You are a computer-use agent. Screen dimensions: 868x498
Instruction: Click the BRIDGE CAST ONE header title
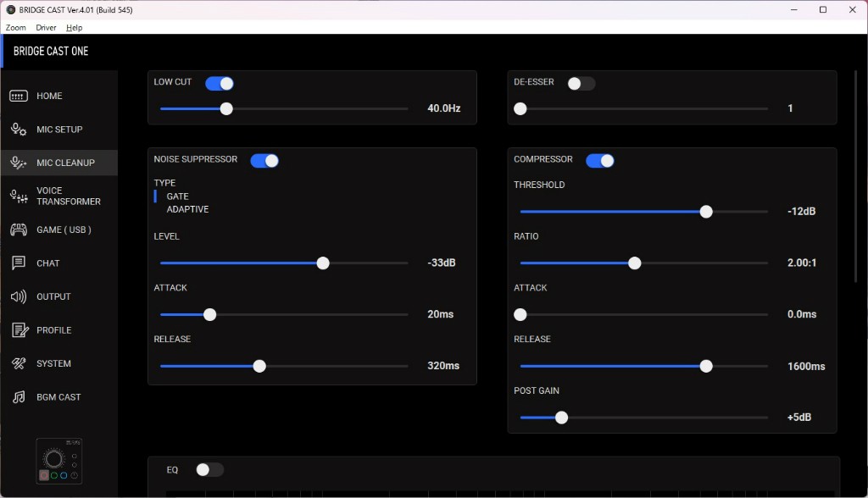tap(51, 52)
